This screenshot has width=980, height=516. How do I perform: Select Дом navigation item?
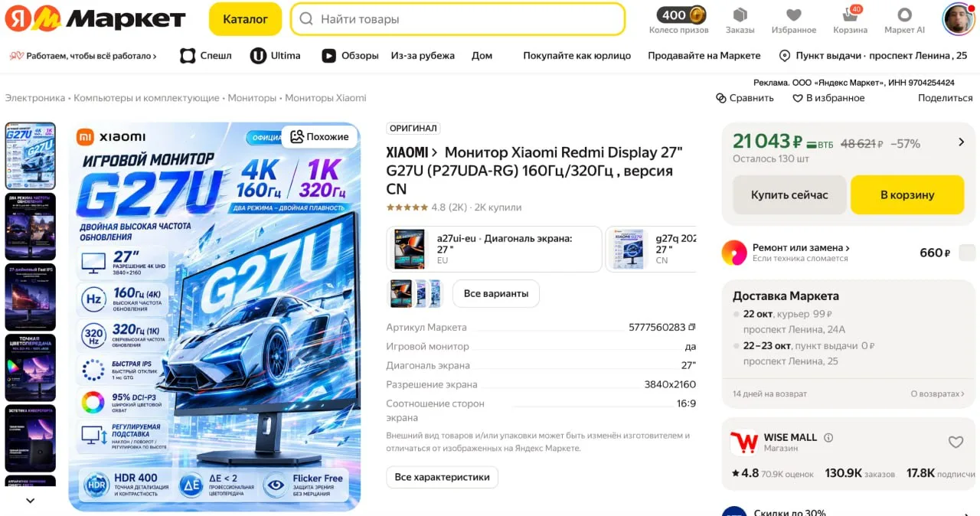(482, 56)
